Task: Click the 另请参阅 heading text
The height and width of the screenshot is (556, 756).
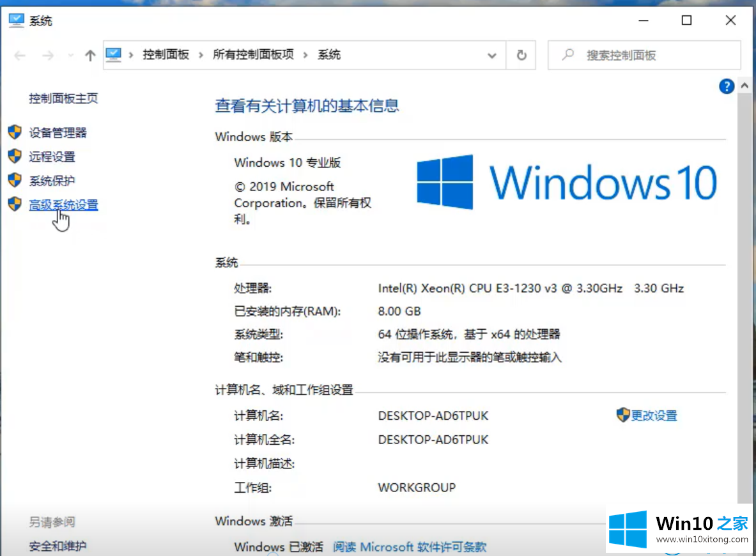Action: click(x=52, y=521)
